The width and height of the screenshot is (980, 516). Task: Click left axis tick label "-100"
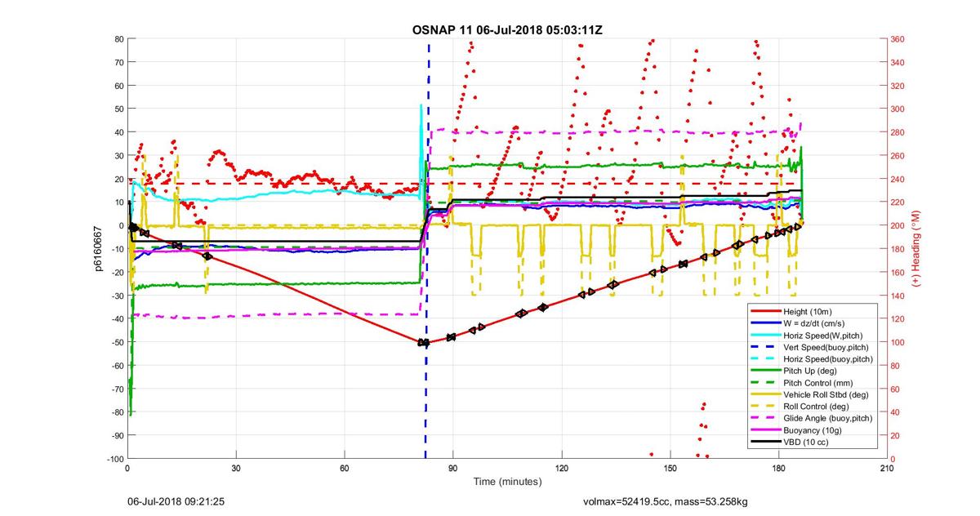114,459
